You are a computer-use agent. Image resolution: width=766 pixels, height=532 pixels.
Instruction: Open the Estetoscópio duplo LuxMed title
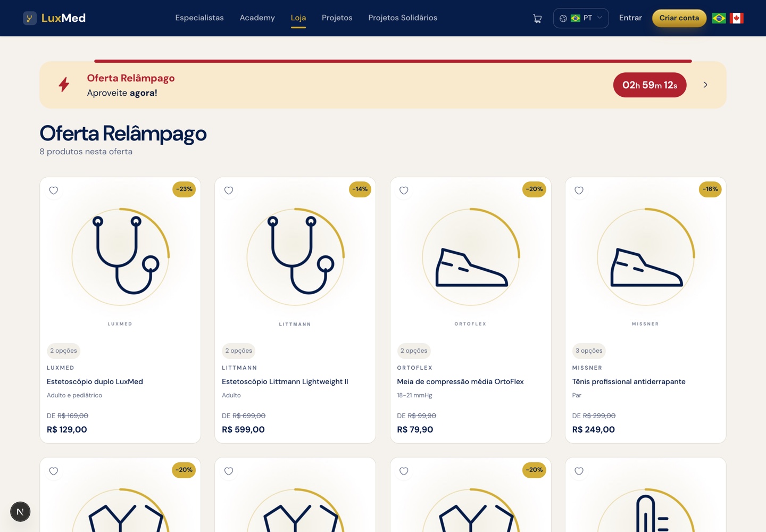pyautogui.click(x=95, y=381)
